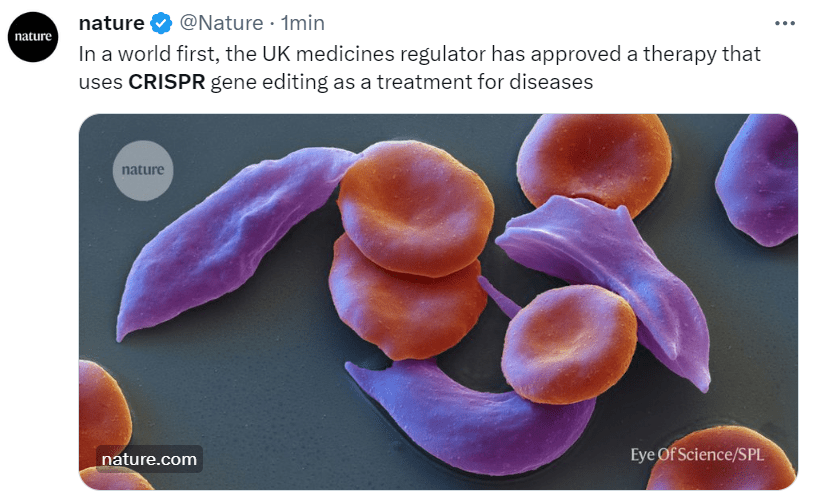
Task: Open the blood cell image preview
Action: (x=438, y=300)
